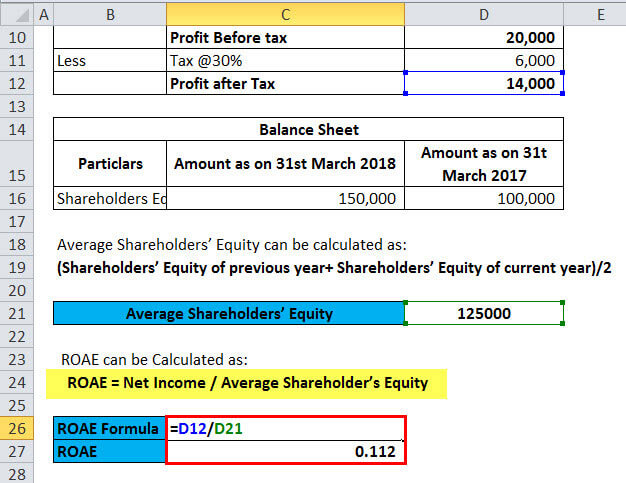Screen dimensions: 626x483
Task: Select column E header
Action: [598, 13]
